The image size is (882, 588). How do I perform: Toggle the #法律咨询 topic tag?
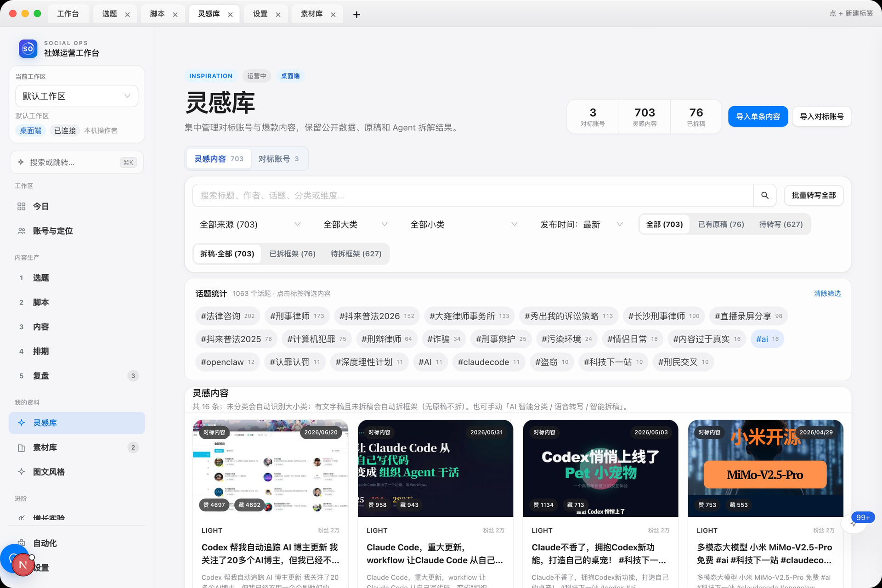click(x=227, y=316)
